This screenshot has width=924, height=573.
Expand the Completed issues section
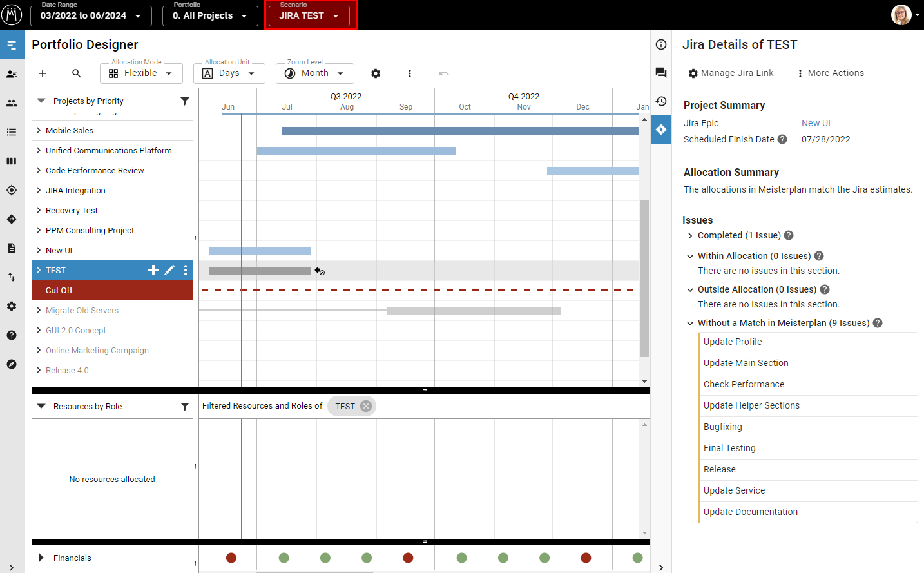pyautogui.click(x=690, y=236)
